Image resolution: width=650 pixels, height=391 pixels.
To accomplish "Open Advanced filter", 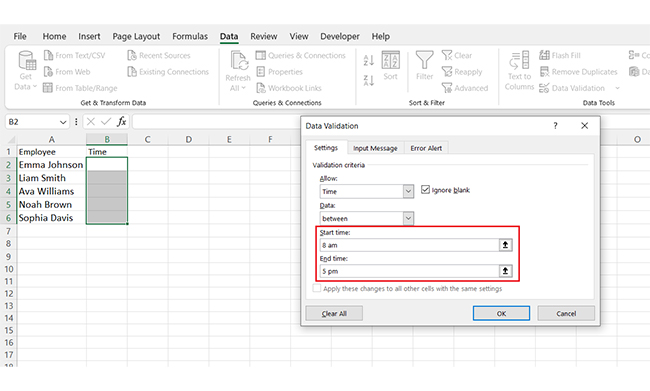I will pyautogui.click(x=465, y=88).
